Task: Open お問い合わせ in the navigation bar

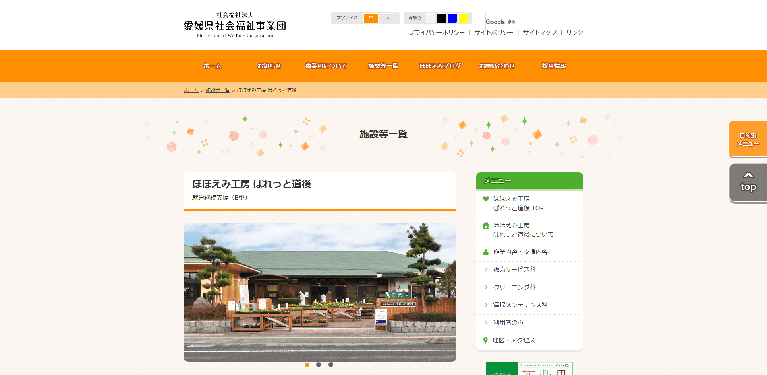Action: (x=496, y=66)
